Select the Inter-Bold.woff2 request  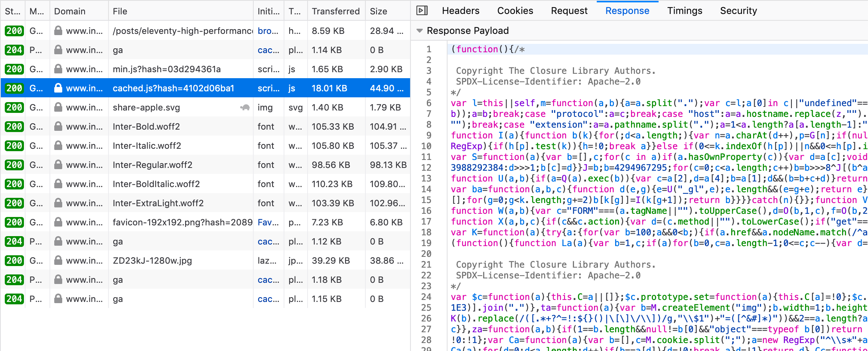pos(205,126)
